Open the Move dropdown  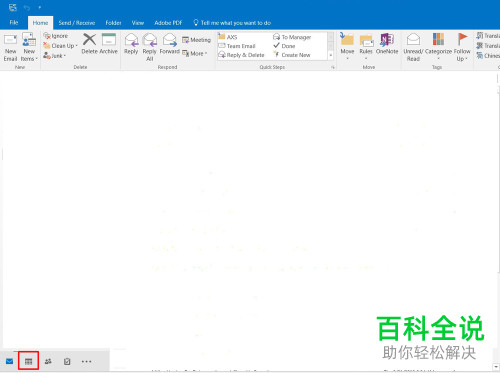pyautogui.click(x=347, y=46)
